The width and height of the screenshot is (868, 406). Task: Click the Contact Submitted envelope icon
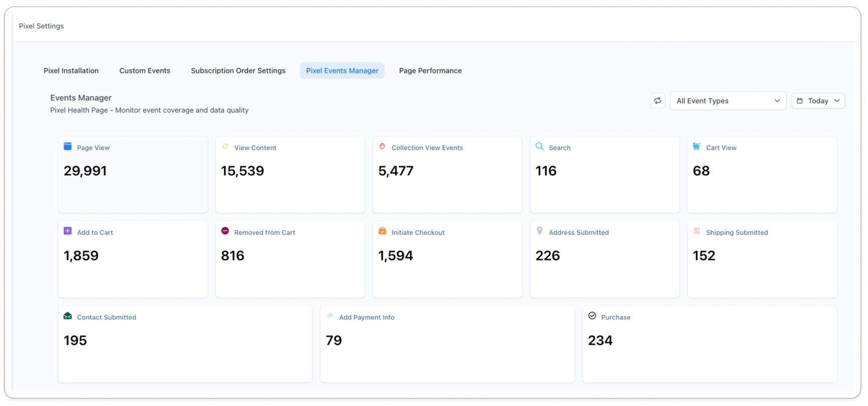(68, 316)
